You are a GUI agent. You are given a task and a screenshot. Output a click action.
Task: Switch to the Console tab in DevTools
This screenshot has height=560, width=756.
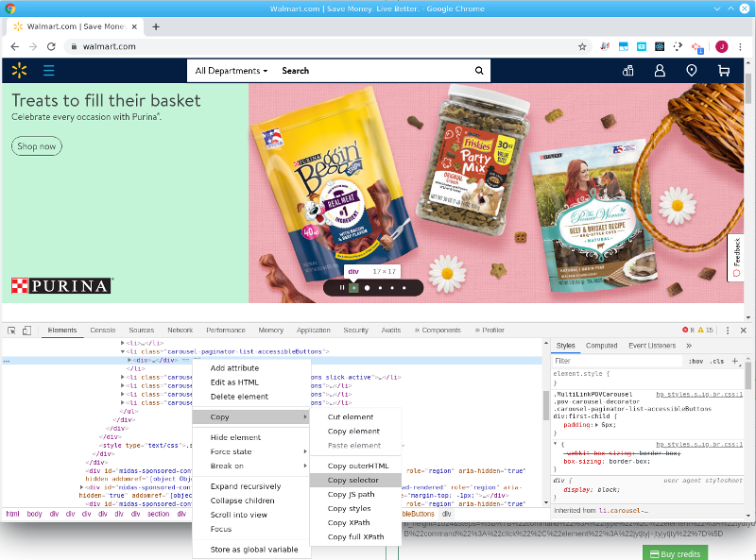click(x=103, y=330)
